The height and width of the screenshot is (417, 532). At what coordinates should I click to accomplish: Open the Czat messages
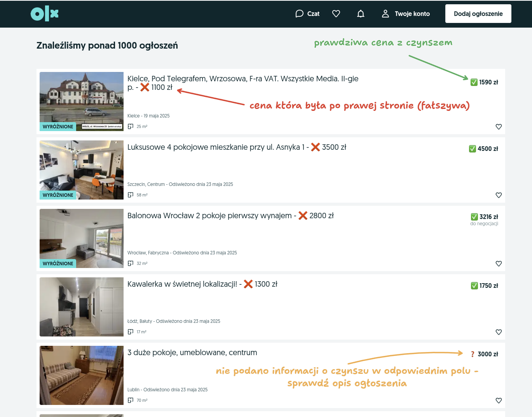[307, 14]
